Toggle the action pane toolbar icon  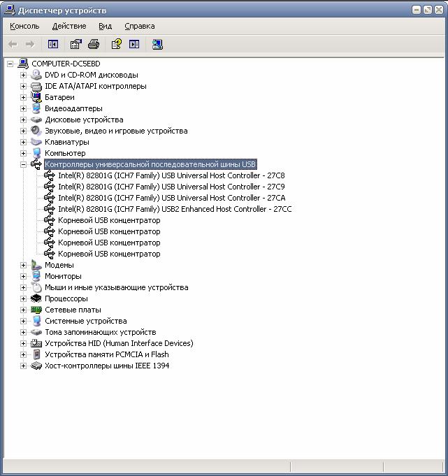(x=134, y=45)
